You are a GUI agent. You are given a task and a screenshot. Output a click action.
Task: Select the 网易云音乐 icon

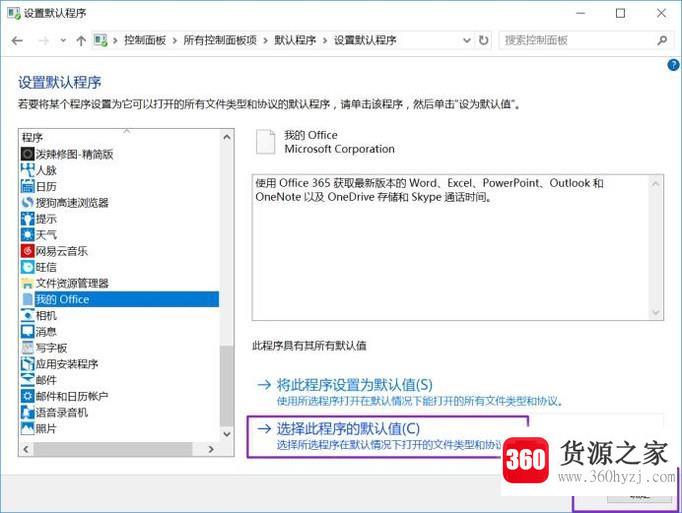pyautogui.click(x=27, y=251)
